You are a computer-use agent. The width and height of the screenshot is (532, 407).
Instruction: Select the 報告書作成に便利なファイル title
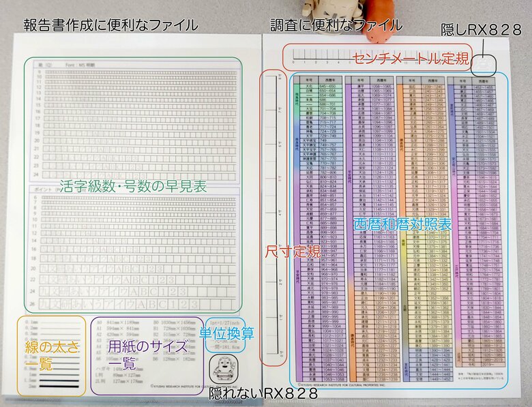110,25
